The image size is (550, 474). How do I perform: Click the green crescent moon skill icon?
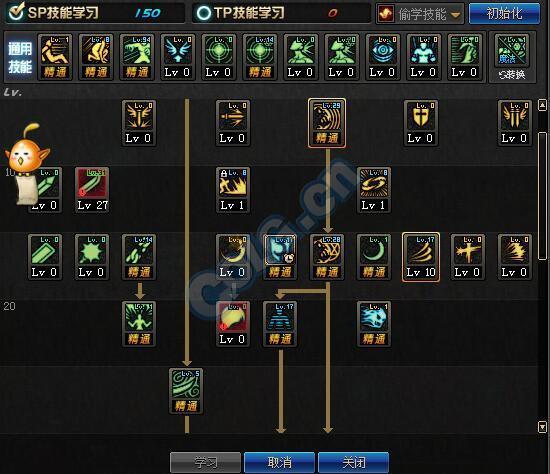pyautogui.click(x=374, y=257)
